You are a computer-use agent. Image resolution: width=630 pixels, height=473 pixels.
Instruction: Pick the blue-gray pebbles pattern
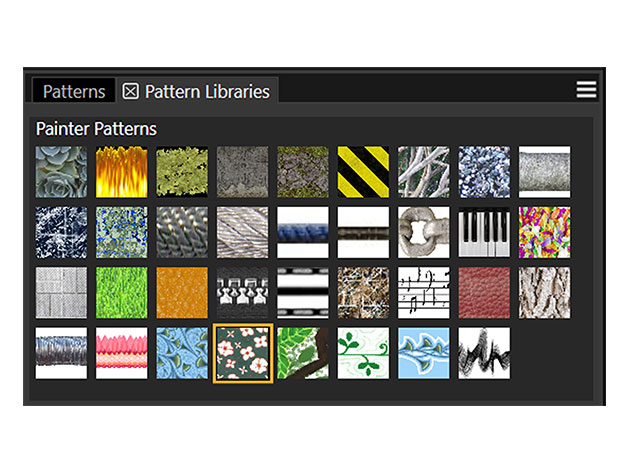tap(484, 172)
